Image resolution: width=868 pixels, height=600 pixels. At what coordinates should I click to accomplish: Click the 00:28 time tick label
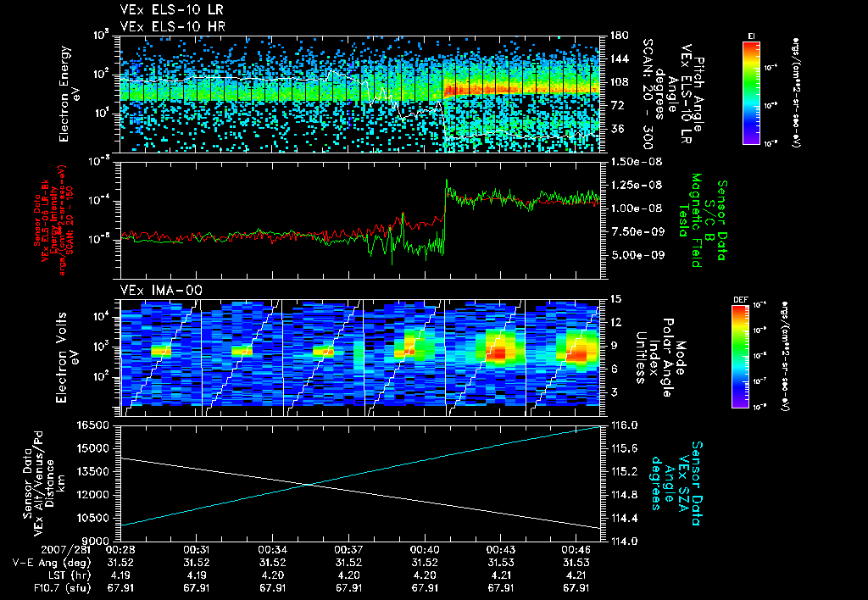[120, 550]
